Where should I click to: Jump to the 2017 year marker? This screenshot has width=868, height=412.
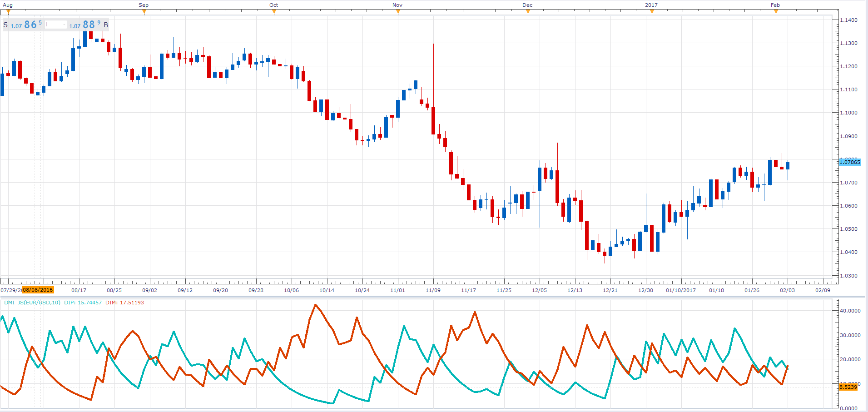pyautogui.click(x=652, y=12)
